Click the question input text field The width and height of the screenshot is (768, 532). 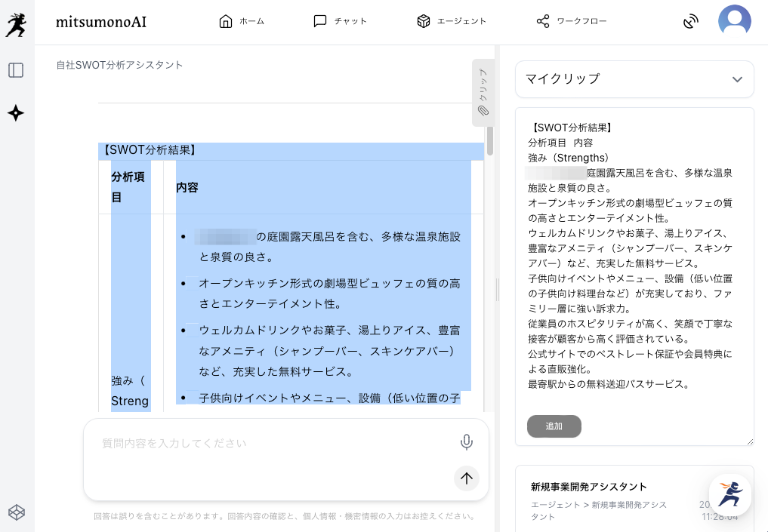[x=276, y=443]
